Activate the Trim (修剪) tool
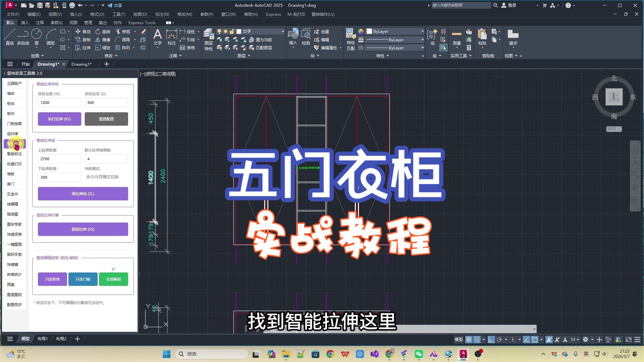Image resolution: width=644 pixels, height=362 pixels. tap(123, 32)
